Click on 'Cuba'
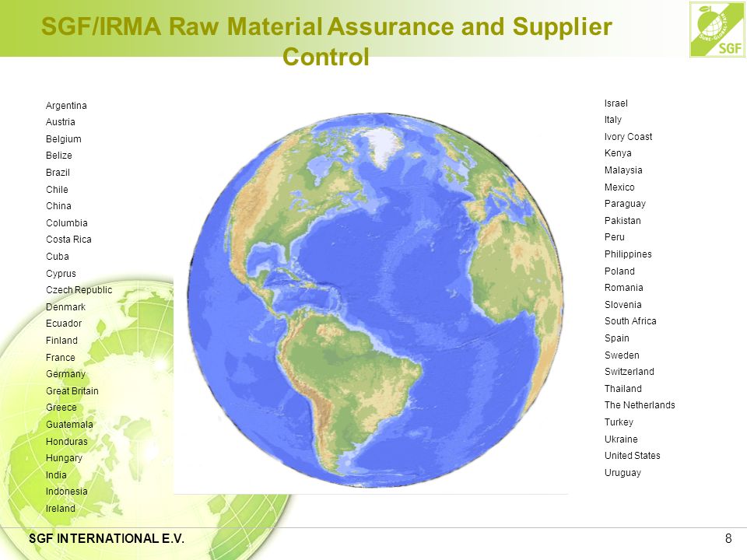Image resolution: width=747 pixels, height=560 pixels. pyautogui.click(x=58, y=256)
